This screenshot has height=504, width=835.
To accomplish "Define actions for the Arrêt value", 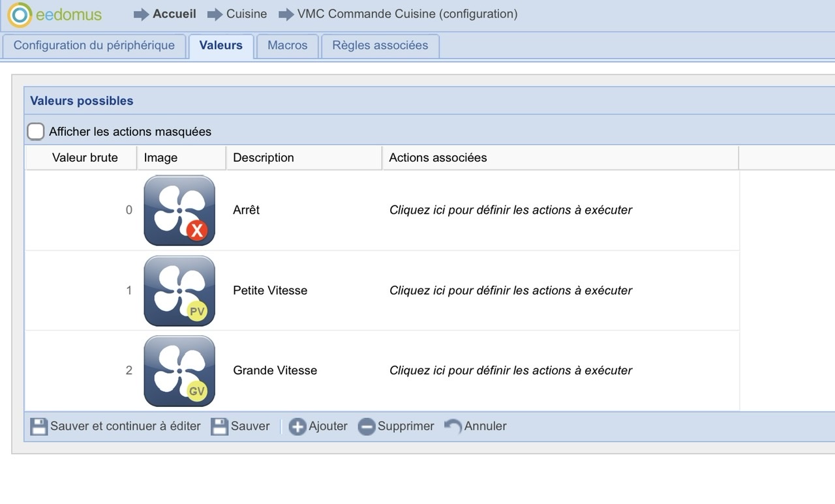I will click(x=510, y=210).
